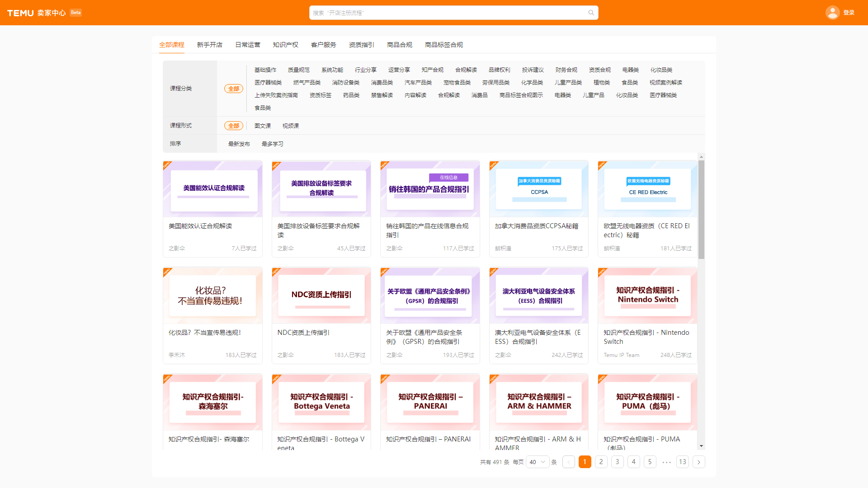Image resolution: width=868 pixels, height=488 pixels.
Task: Switch to 新手开店 tab
Action: pos(209,45)
